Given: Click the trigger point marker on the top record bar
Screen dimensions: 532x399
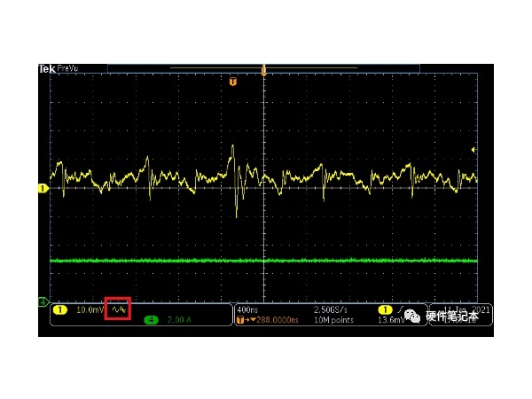Looking at the screenshot, I should pos(263,71).
